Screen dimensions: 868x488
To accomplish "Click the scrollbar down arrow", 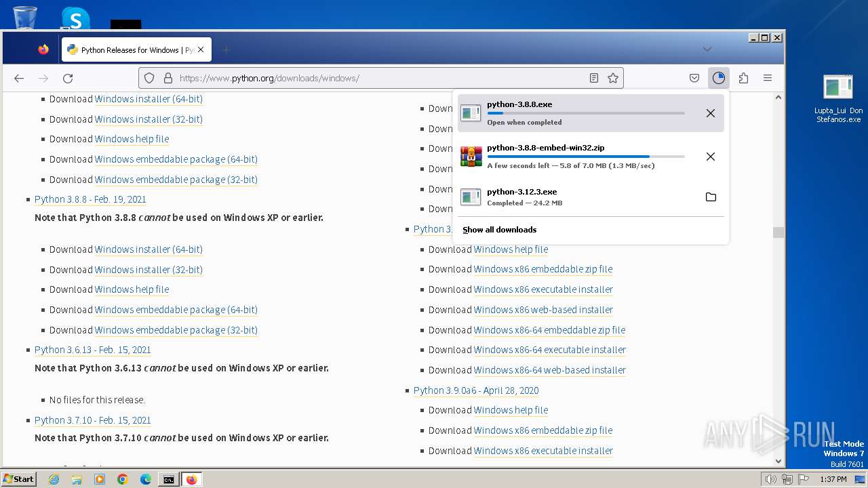I will coord(778,461).
